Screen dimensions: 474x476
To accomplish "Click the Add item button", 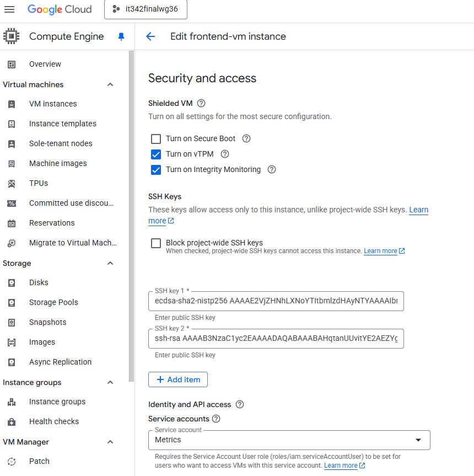I will pyautogui.click(x=177, y=379).
